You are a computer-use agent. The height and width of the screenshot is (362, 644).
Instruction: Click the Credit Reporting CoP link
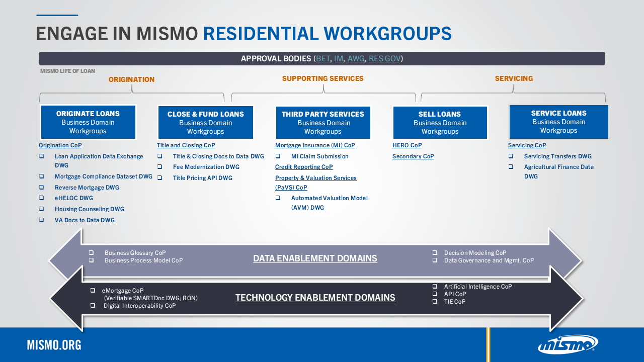tap(304, 167)
